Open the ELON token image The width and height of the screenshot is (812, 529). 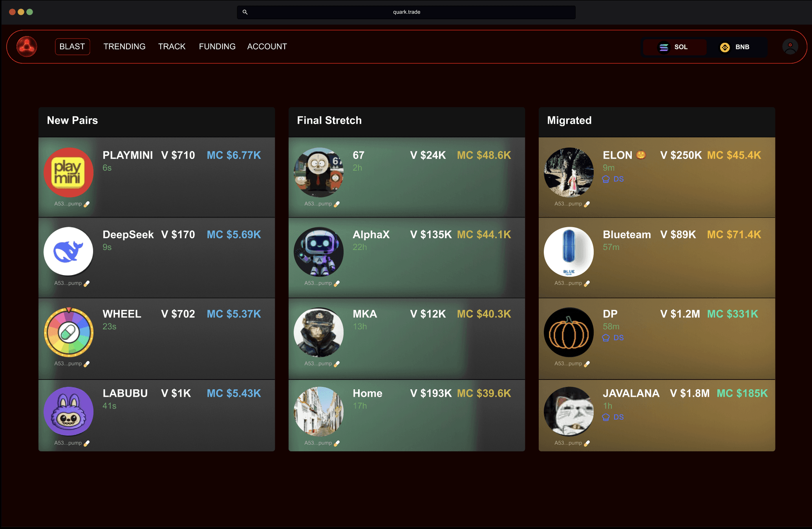[569, 172]
